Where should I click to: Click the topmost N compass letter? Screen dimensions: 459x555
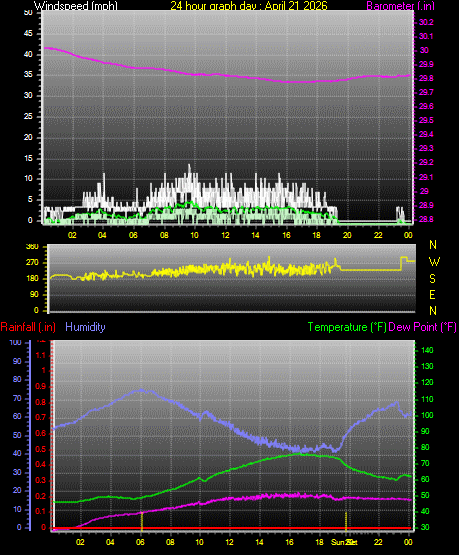(x=433, y=245)
